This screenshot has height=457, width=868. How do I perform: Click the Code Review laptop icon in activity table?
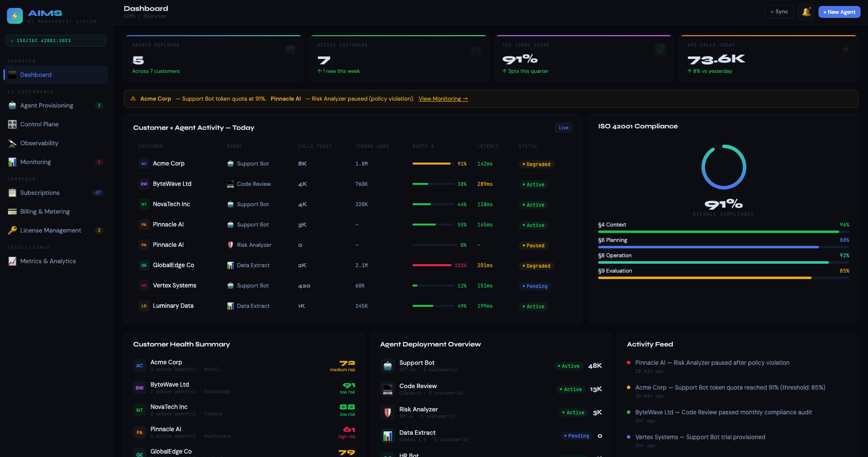230,184
